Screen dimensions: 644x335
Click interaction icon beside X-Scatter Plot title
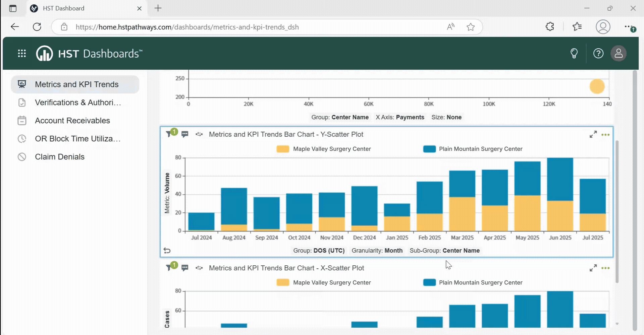tap(199, 268)
